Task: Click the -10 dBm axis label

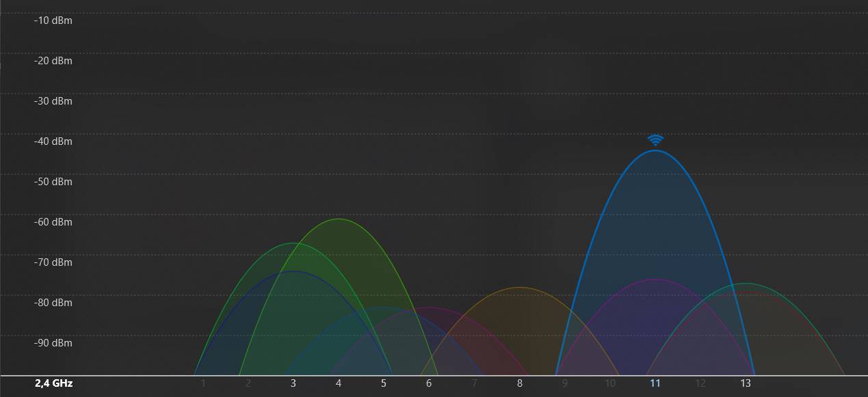Action: tap(53, 20)
